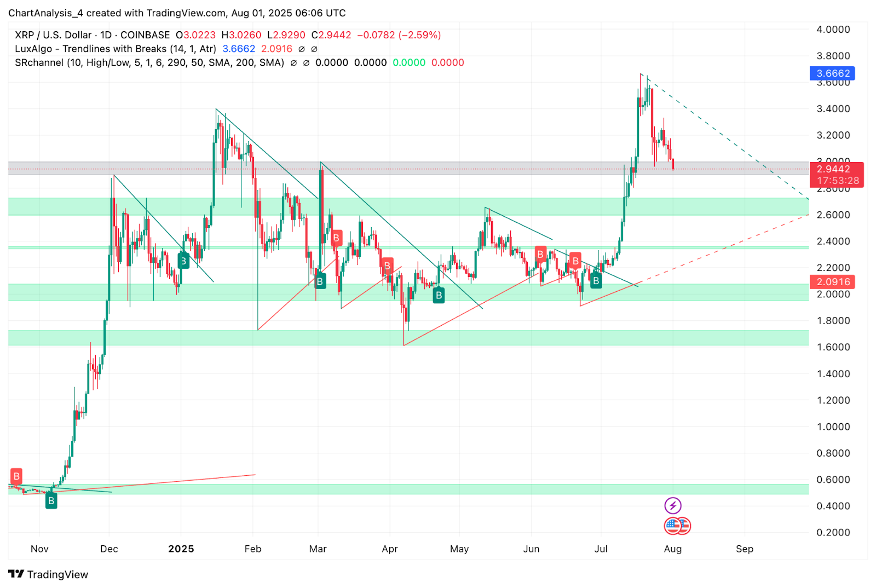Click the green B marker near Mar
This screenshot has width=876, height=588.
(320, 282)
